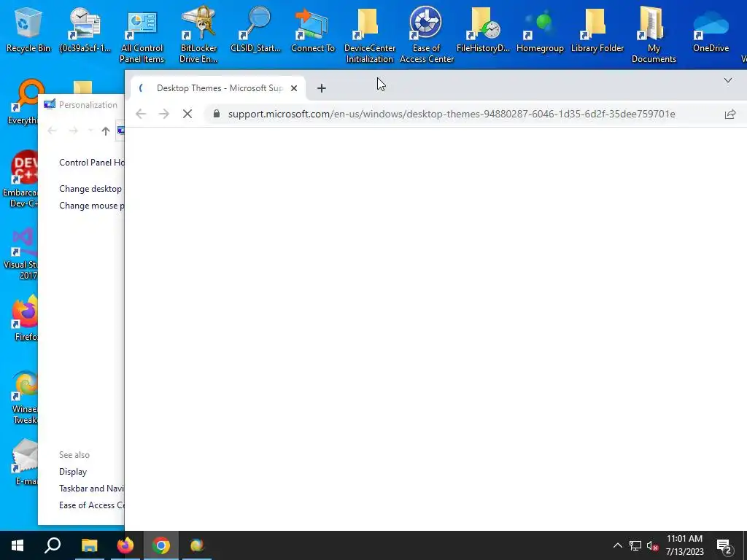Click back arrow in Personalization window
The width and height of the screenshot is (747, 560).
(53, 131)
